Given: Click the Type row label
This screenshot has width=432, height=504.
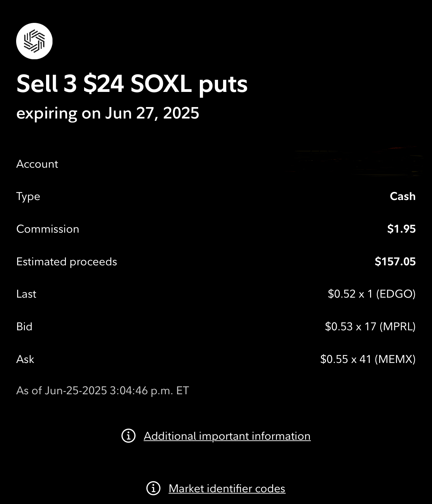Looking at the screenshot, I should coord(28,197).
